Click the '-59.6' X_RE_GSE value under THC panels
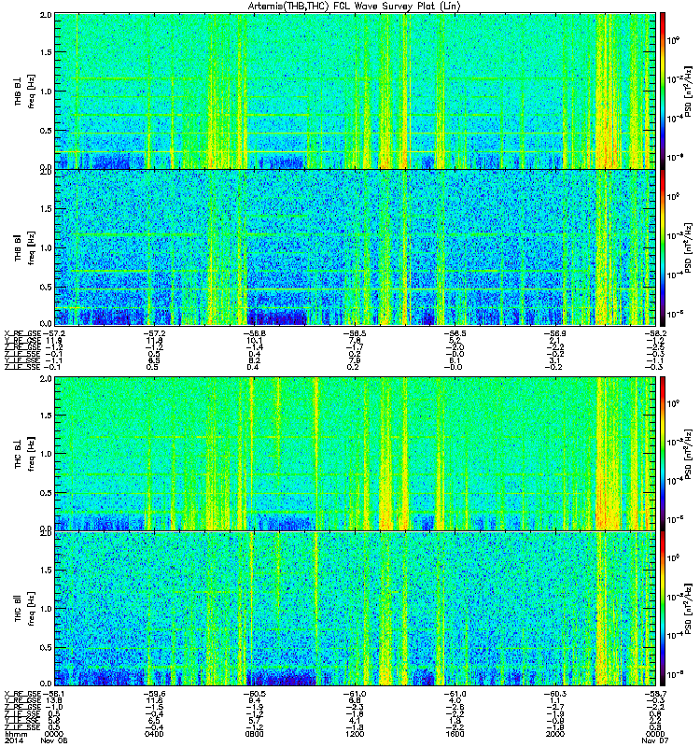Viewport: 700px width, 747px height. pos(154,694)
